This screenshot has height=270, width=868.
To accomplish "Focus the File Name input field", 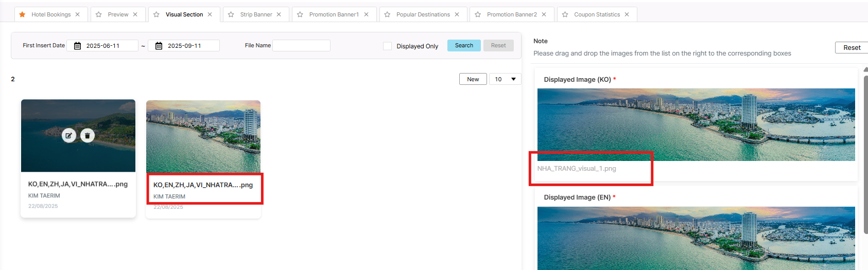I will pos(301,46).
